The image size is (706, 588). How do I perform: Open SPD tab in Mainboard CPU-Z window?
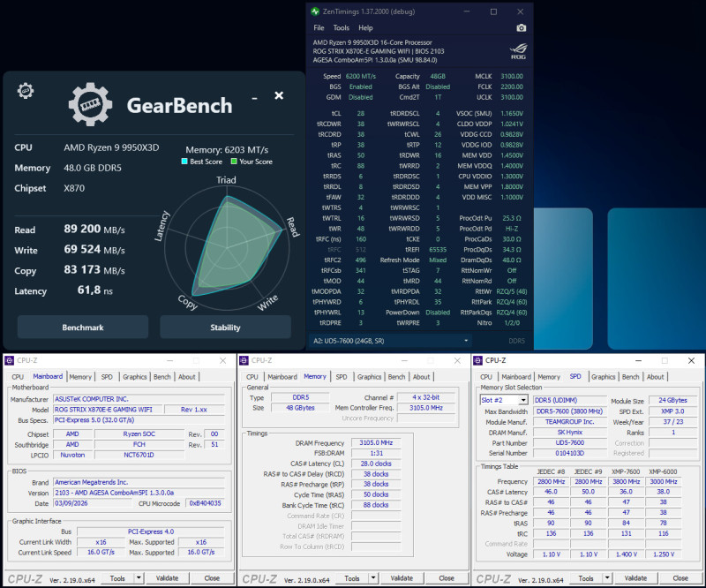tap(107, 377)
